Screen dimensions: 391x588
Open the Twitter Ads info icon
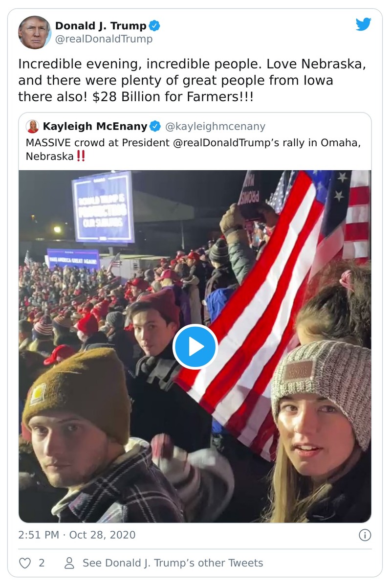365,535
